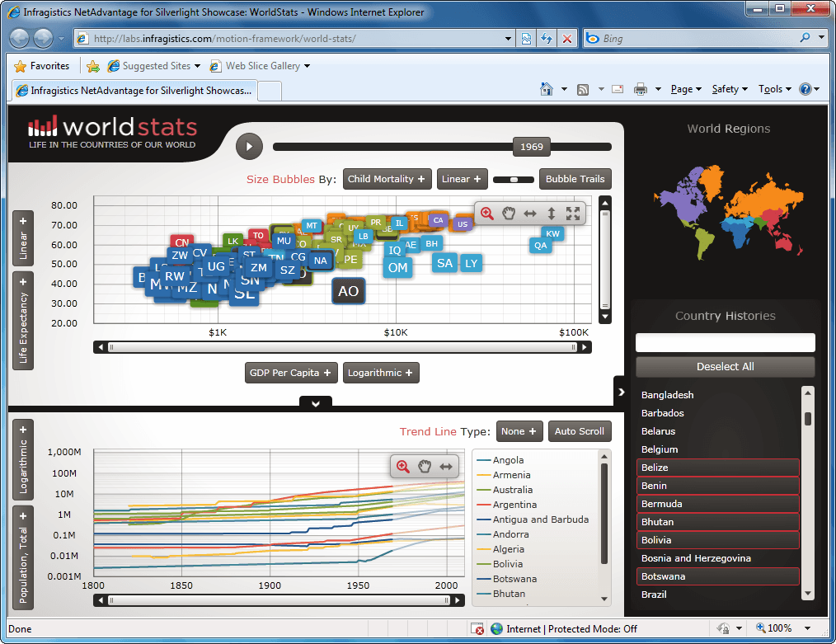Image resolution: width=836 pixels, height=644 pixels.
Task: Click horizontal zoom arrows on population chart
Action: pyautogui.click(x=446, y=467)
